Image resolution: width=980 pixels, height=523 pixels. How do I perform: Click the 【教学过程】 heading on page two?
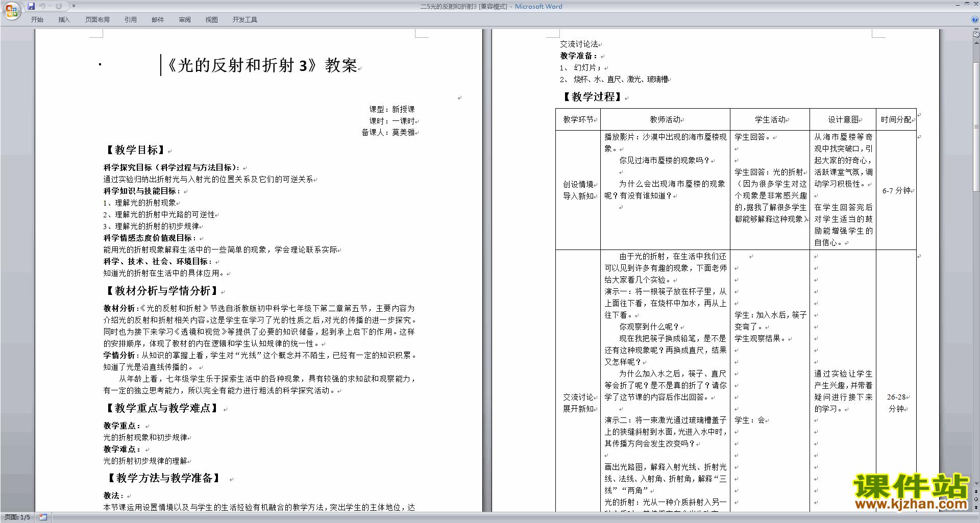pyautogui.click(x=593, y=97)
